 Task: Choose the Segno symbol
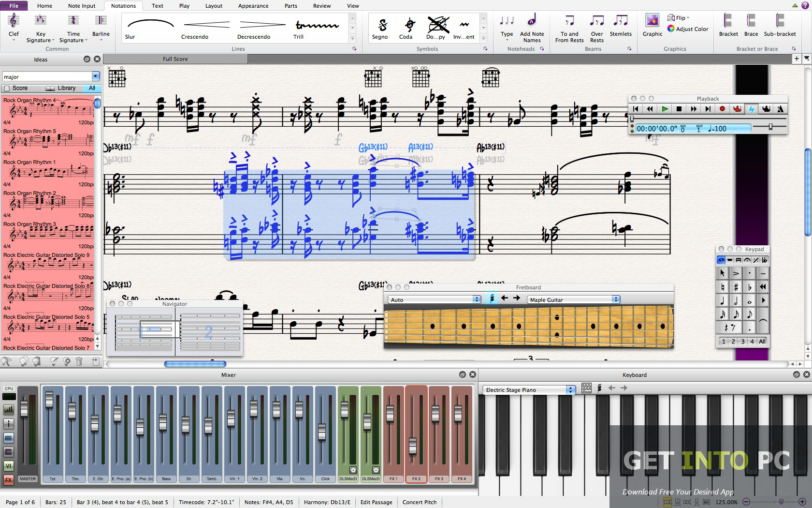(380, 28)
